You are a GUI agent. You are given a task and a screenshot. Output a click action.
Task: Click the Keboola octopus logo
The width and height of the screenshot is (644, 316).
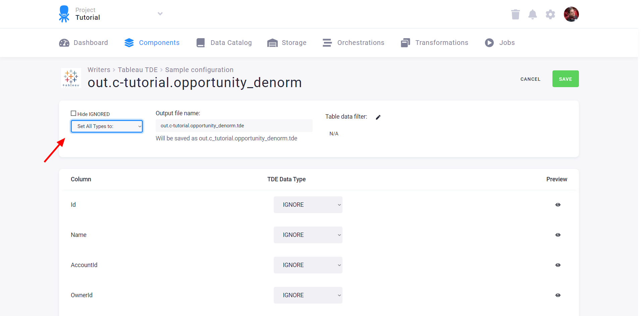pos(64,14)
